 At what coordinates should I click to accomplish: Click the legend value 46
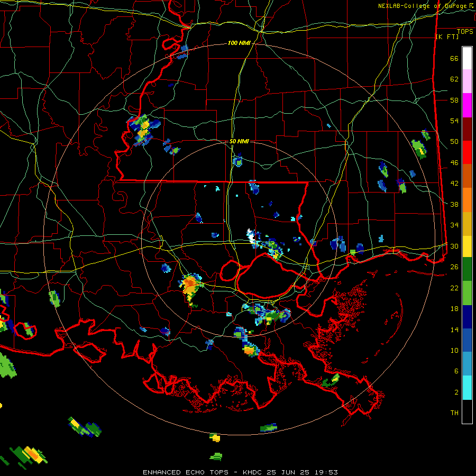tap(454, 163)
